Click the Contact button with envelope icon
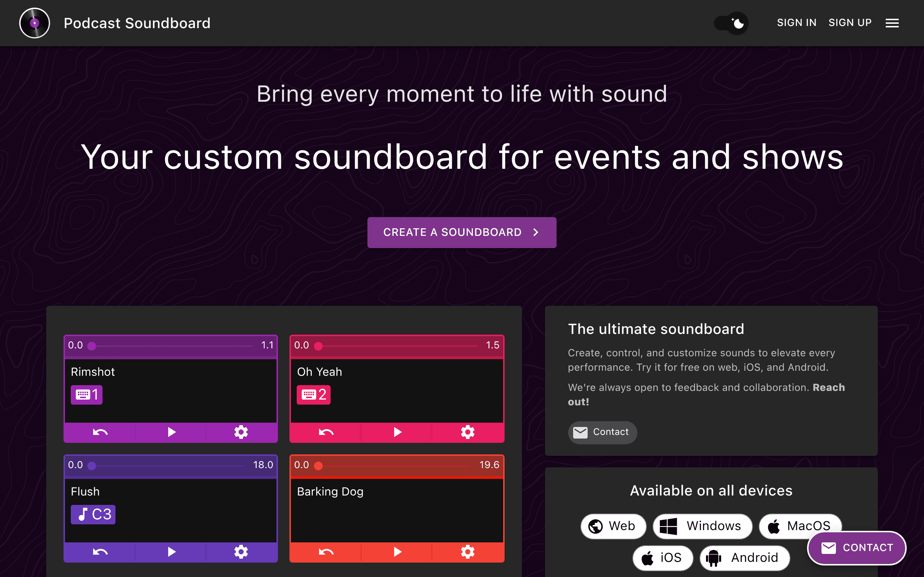924x577 pixels. click(602, 432)
